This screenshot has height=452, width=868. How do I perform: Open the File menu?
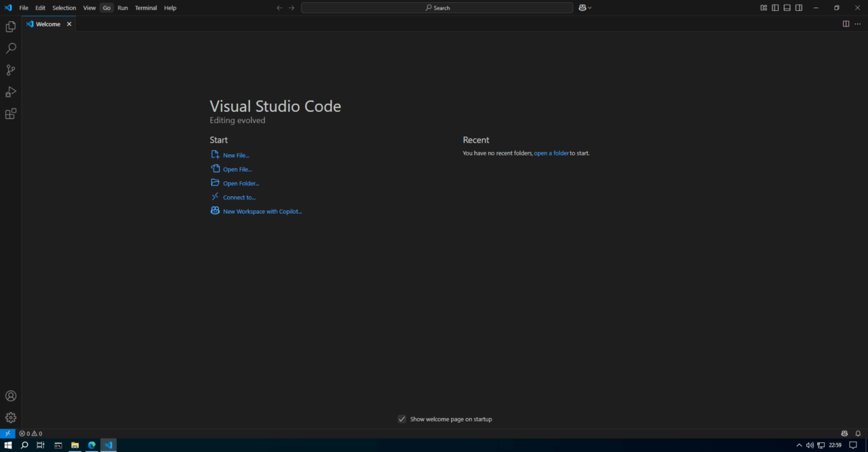[x=24, y=7]
